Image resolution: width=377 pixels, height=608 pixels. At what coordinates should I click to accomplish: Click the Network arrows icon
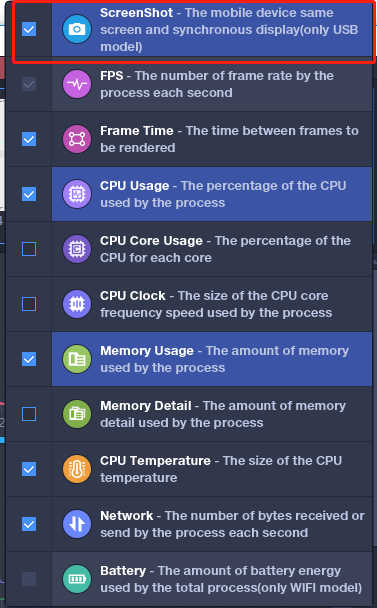tap(77, 524)
